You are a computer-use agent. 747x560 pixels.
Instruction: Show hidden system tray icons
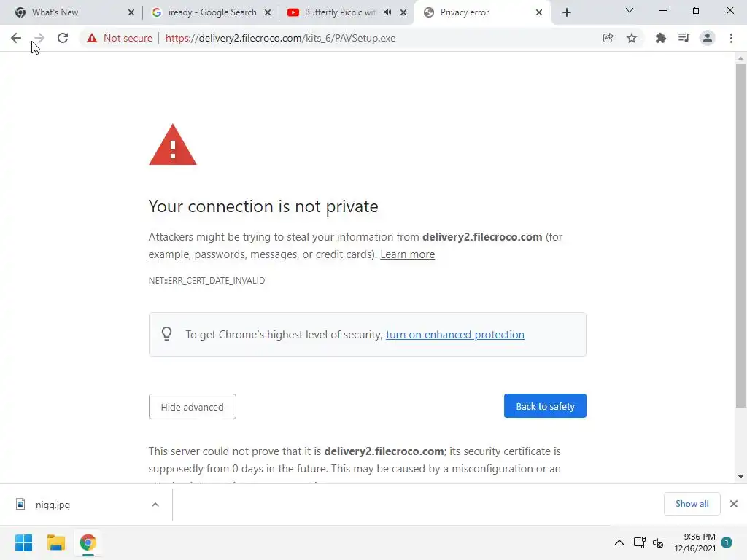point(619,542)
